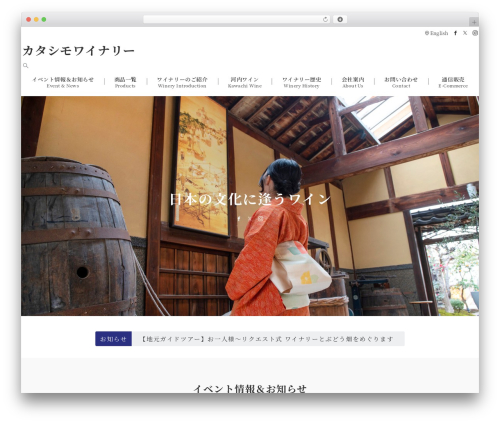The height and width of the screenshot is (423, 500).
Task: Click the red close window button
Action: coord(29,20)
